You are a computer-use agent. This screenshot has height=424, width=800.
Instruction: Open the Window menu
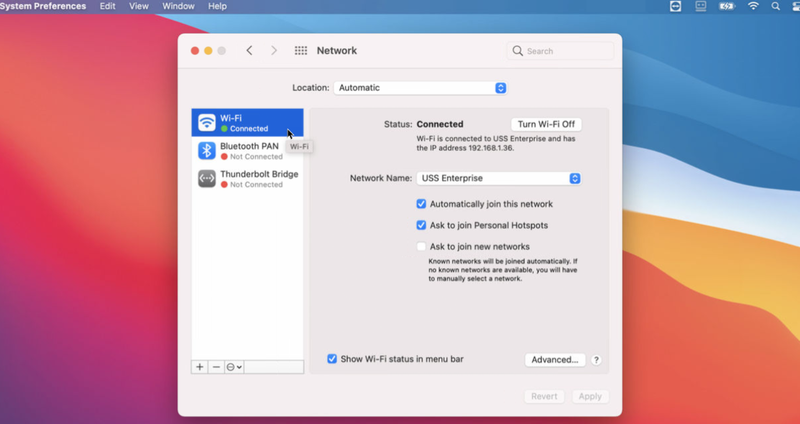click(178, 6)
